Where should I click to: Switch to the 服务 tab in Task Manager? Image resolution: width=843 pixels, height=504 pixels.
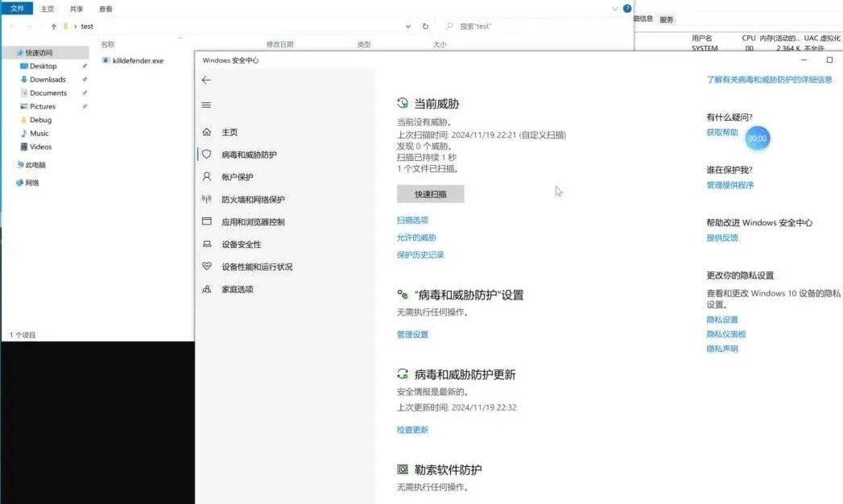point(667,19)
